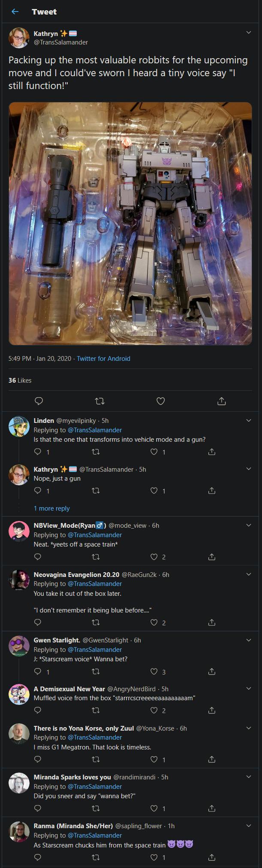This screenshot has height=868, width=262.
Task: Open options chevron on main tweet
Action: [x=249, y=33]
